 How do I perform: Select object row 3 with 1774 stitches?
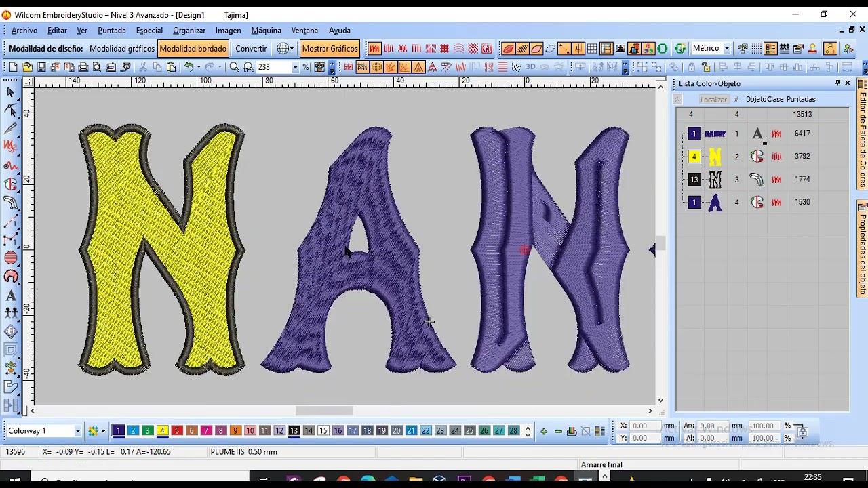point(763,180)
